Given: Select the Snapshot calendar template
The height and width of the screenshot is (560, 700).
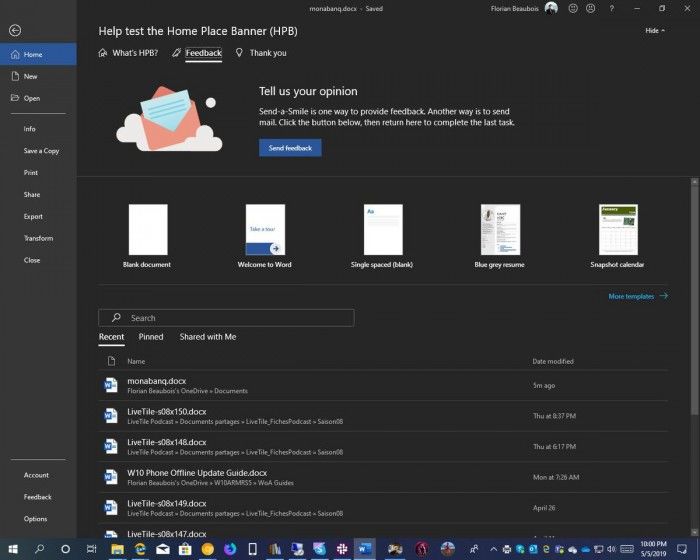Looking at the screenshot, I should 617,235.
